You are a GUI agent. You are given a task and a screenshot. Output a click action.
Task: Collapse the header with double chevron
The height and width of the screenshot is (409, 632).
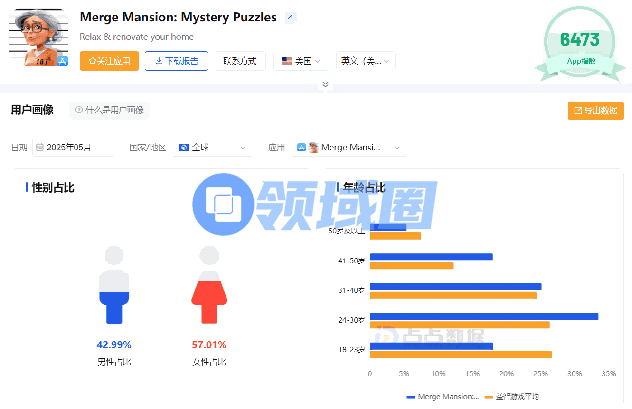tap(324, 85)
